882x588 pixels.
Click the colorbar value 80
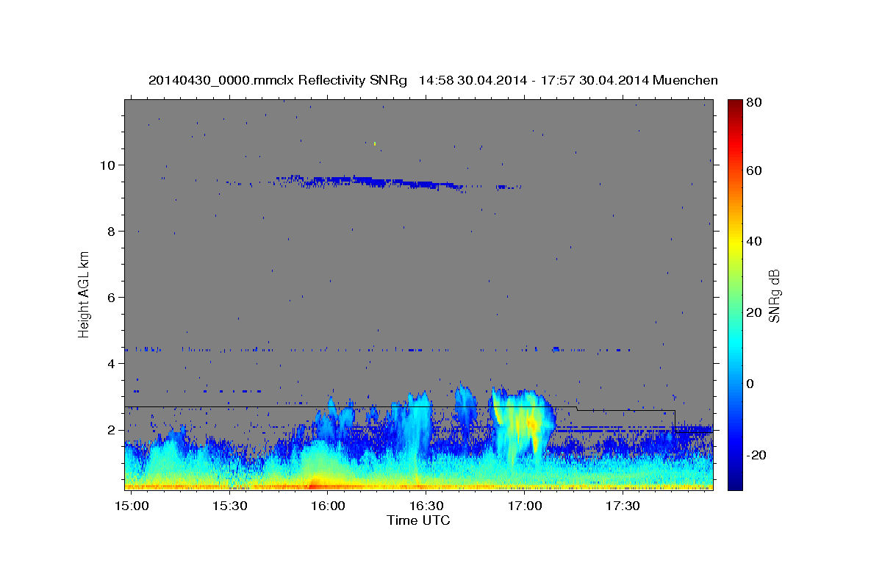[753, 102]
